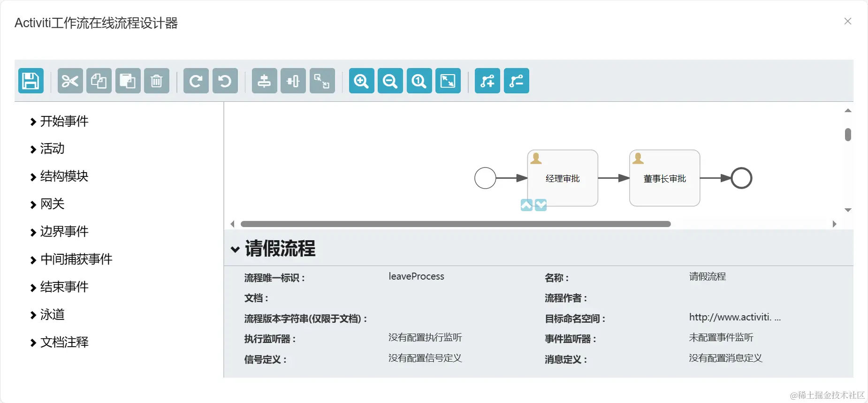Click the Save model icon
This screenshot has height=403, width=868.
tap(31, 81)
